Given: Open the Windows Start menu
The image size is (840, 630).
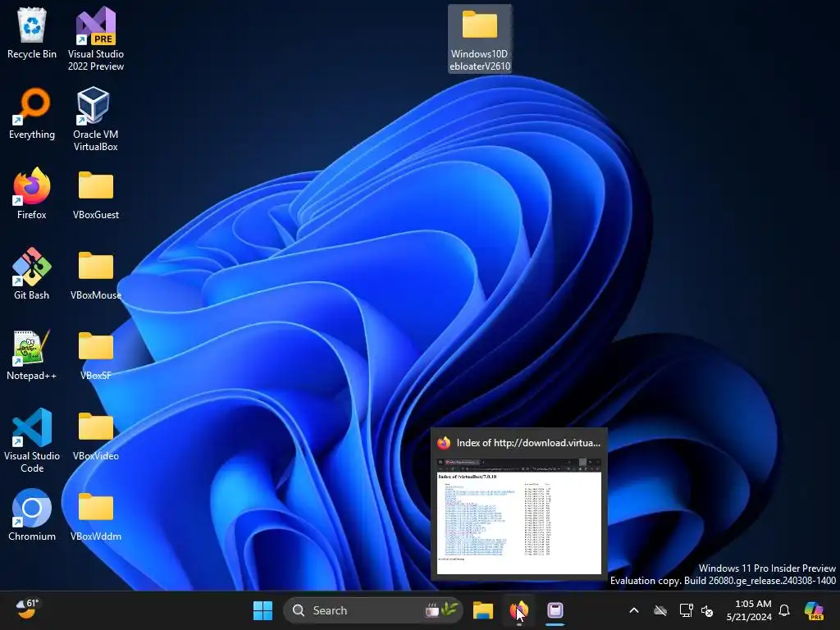Looking at the screenshot, I should [x=262, y=610].
